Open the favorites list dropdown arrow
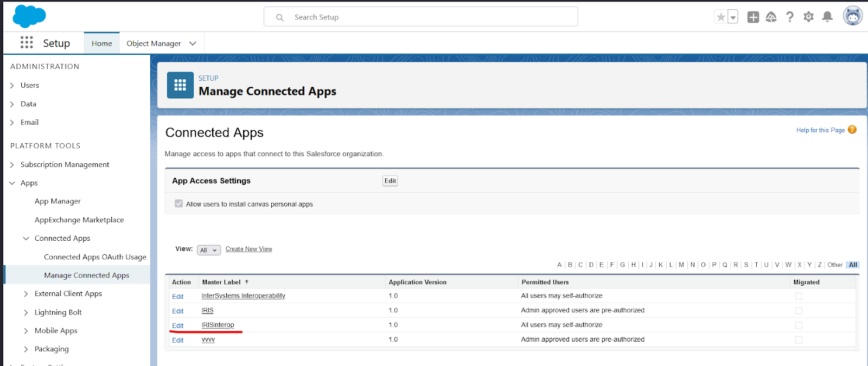This screenshot has height=366, width=868. pyautogui.click(x=733, y=17)
